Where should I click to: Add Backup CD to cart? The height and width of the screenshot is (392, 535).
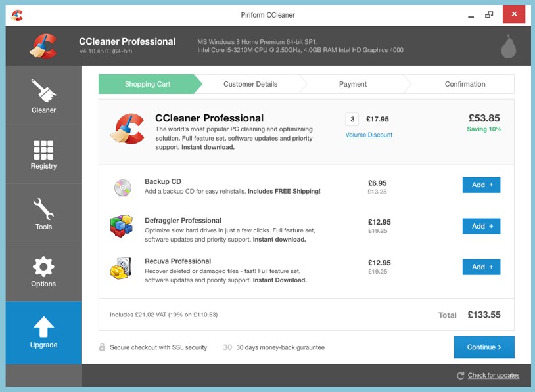pos(481,185)
